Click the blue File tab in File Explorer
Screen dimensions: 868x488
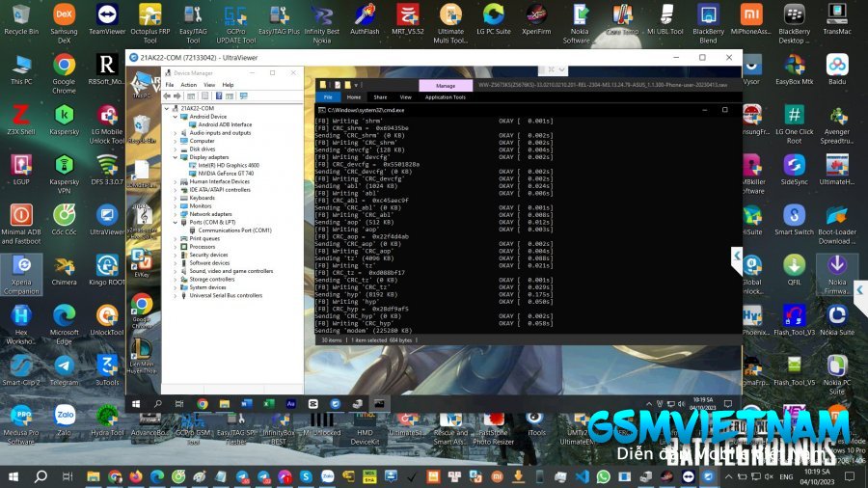328,97
